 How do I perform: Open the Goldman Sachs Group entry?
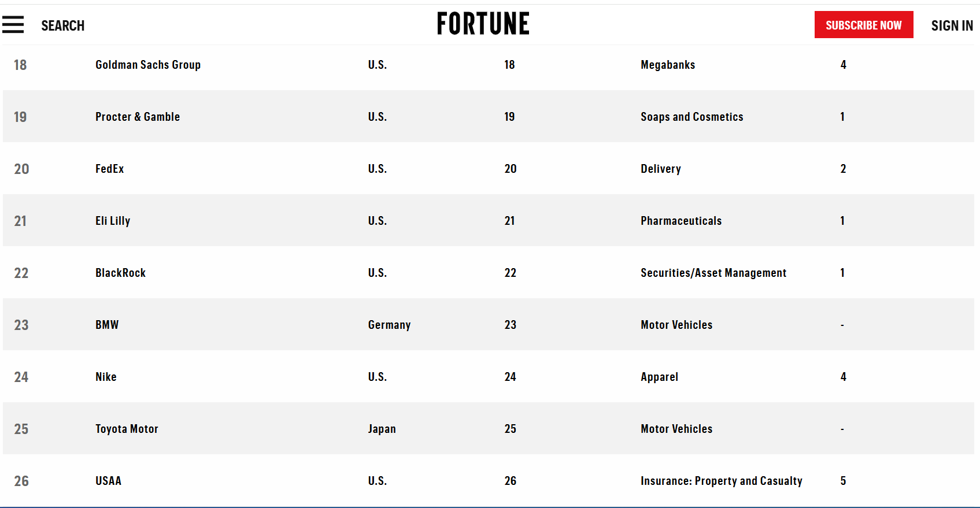tap(148, 65)
